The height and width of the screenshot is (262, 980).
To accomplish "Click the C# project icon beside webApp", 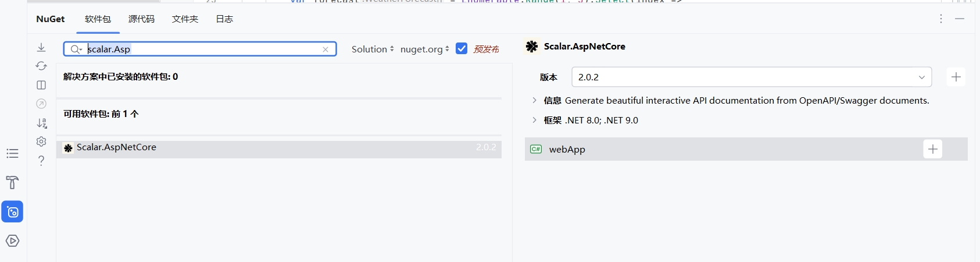I will [x=536, y=149].
